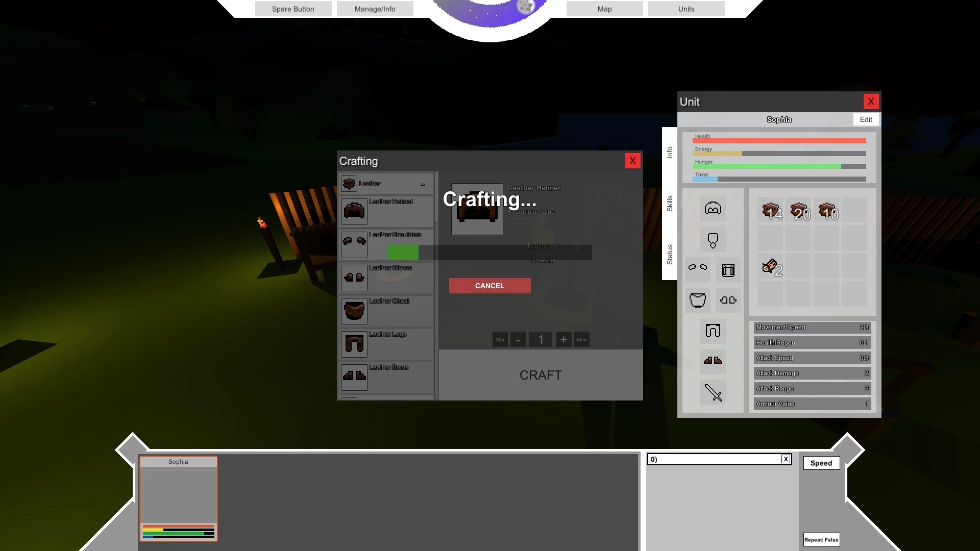Click the sword weapon slot
Image resolution: width=980 pixels, height=551 pixels.
coord(713,393)
